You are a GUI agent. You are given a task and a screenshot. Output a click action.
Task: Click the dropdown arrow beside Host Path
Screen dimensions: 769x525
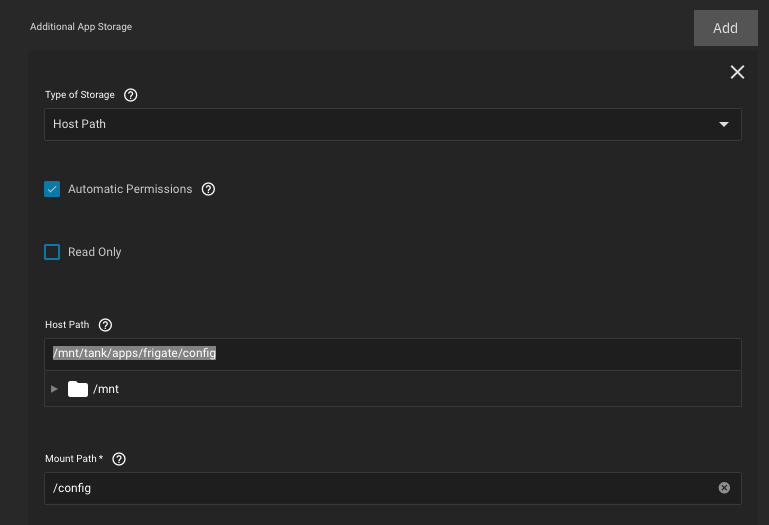point(724,124)
